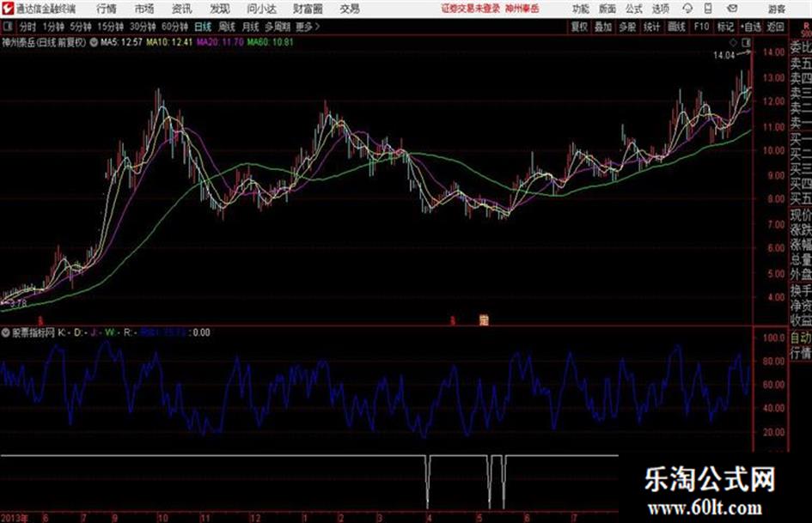The height and width of the screenshot is (523, 812).
Task: Toggle the side panel icon at chart top-right
Action: (x=746, y=42)
